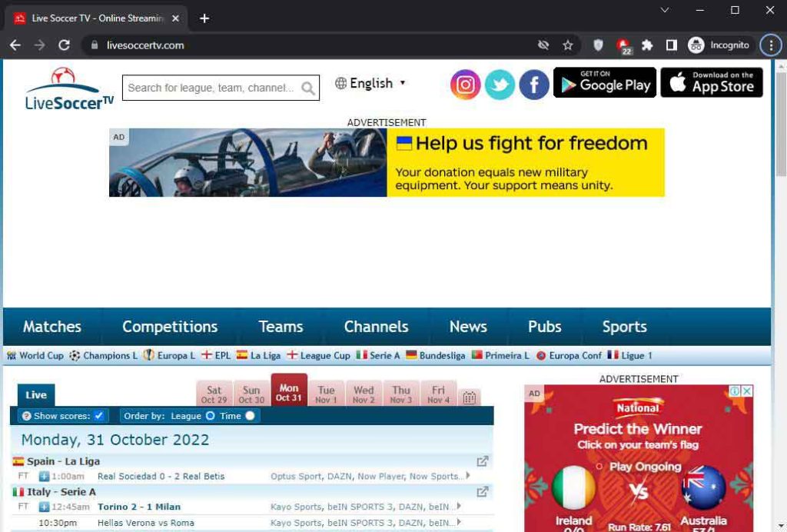Screen dimensions: 787x532
Task: Visit the site's Facebook page
Action: 533,85
